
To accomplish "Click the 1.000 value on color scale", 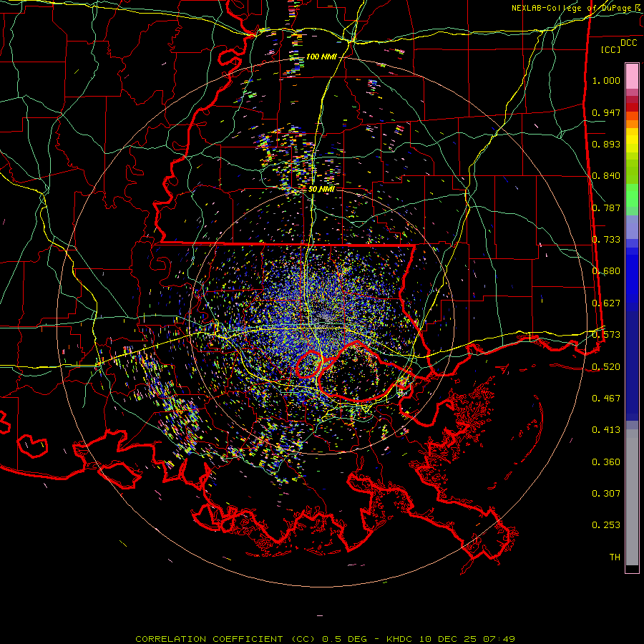I will (606, 80).
